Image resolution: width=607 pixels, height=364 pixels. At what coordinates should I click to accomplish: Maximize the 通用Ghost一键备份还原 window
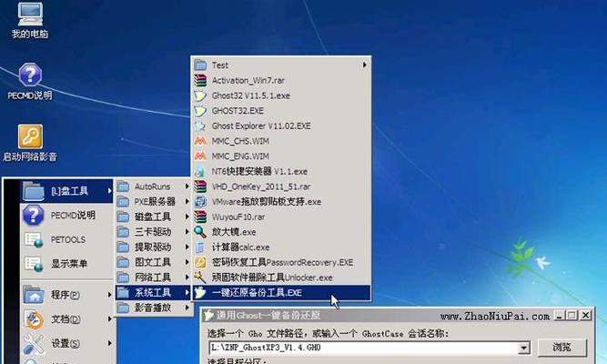click(x=572, y=316)
